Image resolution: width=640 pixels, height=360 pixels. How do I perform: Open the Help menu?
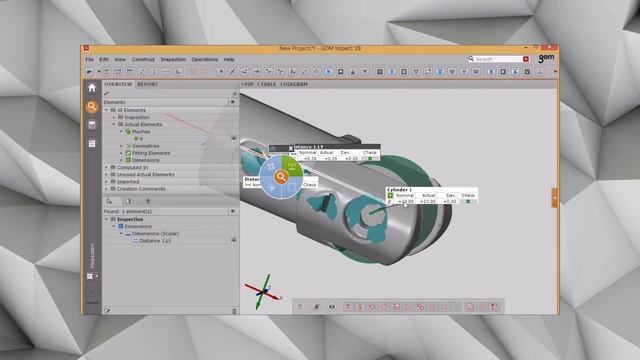[229, 59]
